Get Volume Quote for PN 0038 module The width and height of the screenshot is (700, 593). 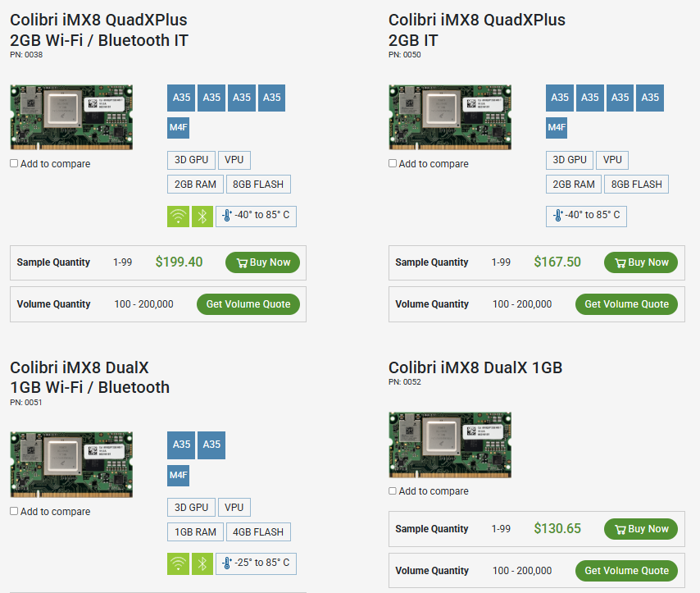point(248,304)
